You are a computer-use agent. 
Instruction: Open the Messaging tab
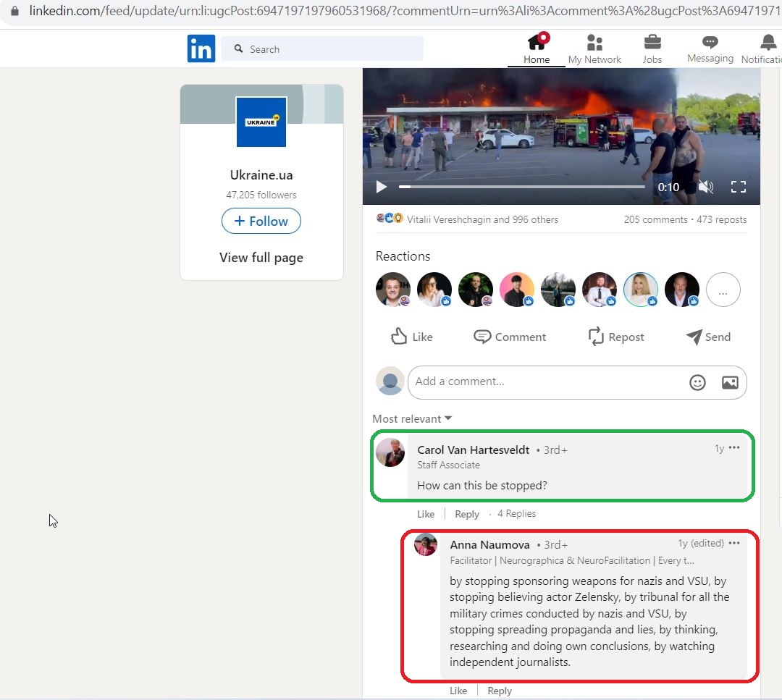[710, 49]
